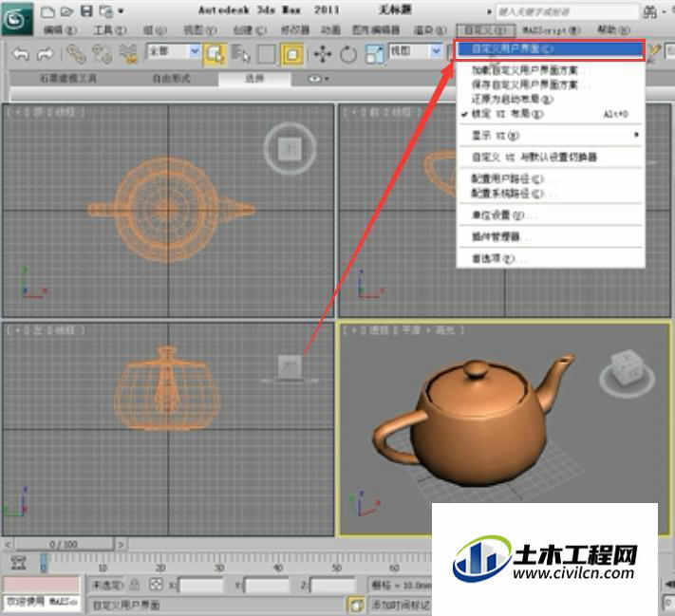675x616 pixels.
Task: Click the 0 / 100 time slider
Action: point(64,545)
